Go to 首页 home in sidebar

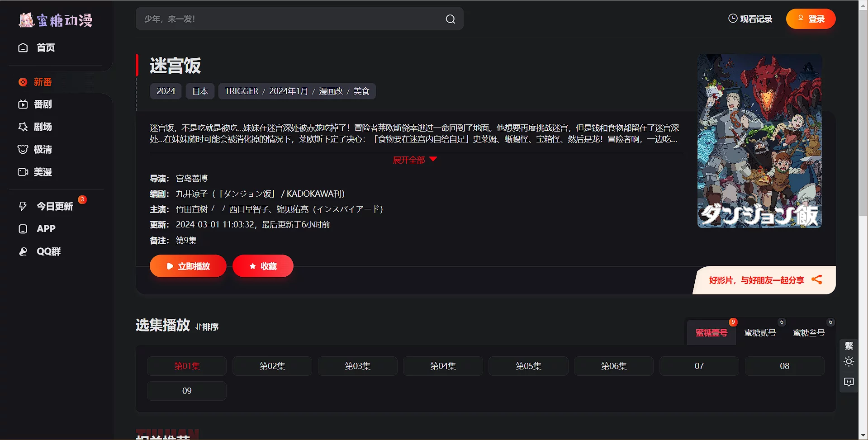point(37,48)
